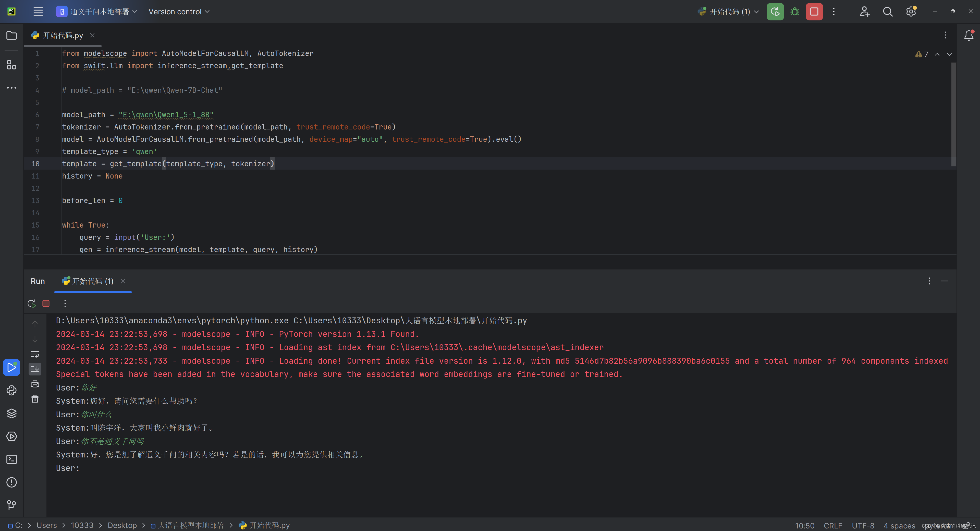980x531 pixels.
Task: Select the 开始代码 (1) Run tab
Action: point(92,281)
